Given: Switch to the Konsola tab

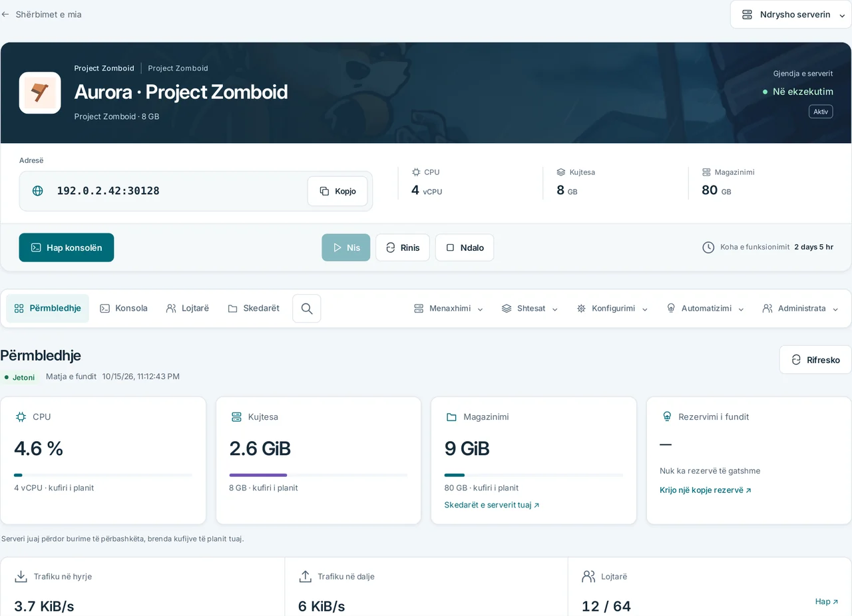Looking at the screenshot, I should [124, 309].
